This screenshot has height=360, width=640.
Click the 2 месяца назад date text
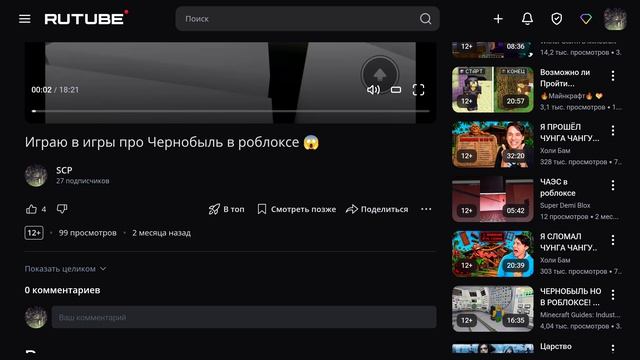click(161, 233)
